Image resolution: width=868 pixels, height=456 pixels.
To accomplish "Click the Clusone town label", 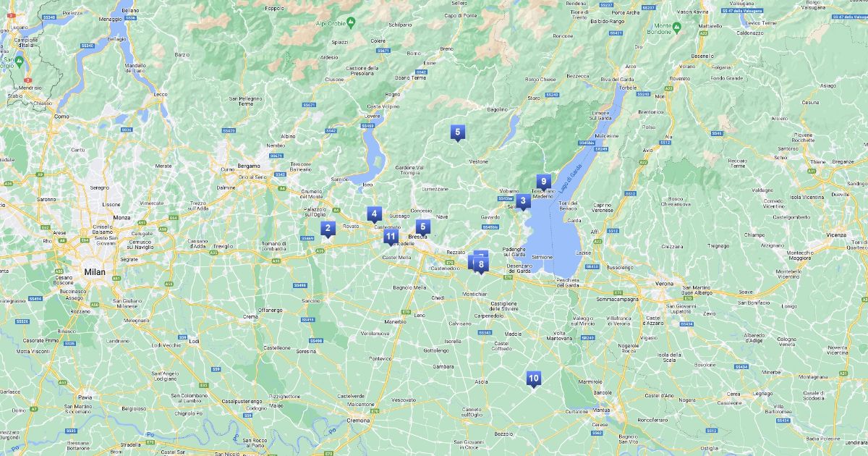I will click(x=334, y=79).
